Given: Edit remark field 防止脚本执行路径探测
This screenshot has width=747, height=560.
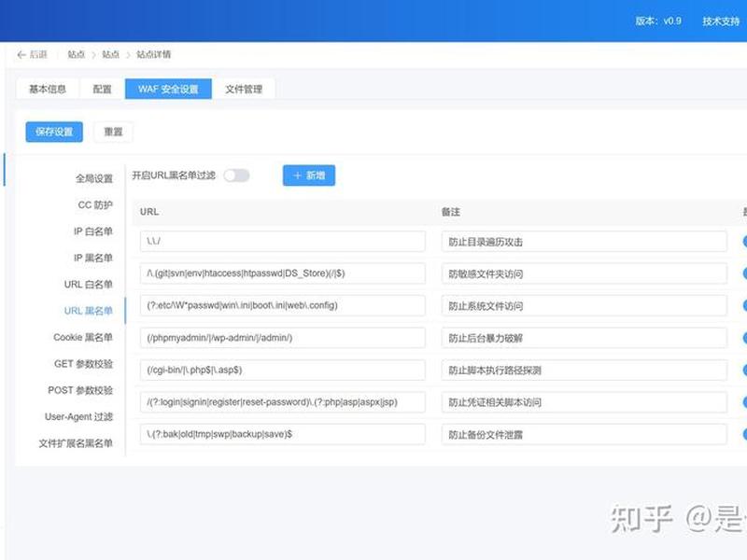Looking at the screenshot, I should coord(585,370).
